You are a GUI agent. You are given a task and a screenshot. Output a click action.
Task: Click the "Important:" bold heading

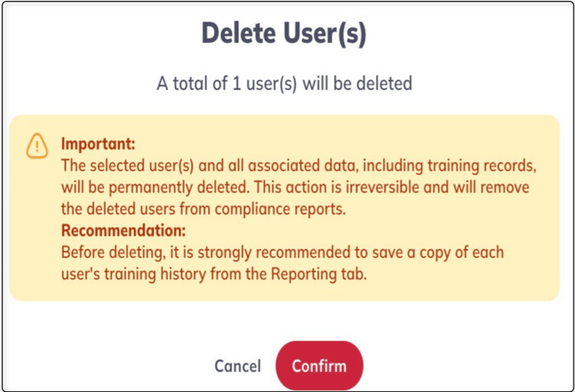coord(98,144)
